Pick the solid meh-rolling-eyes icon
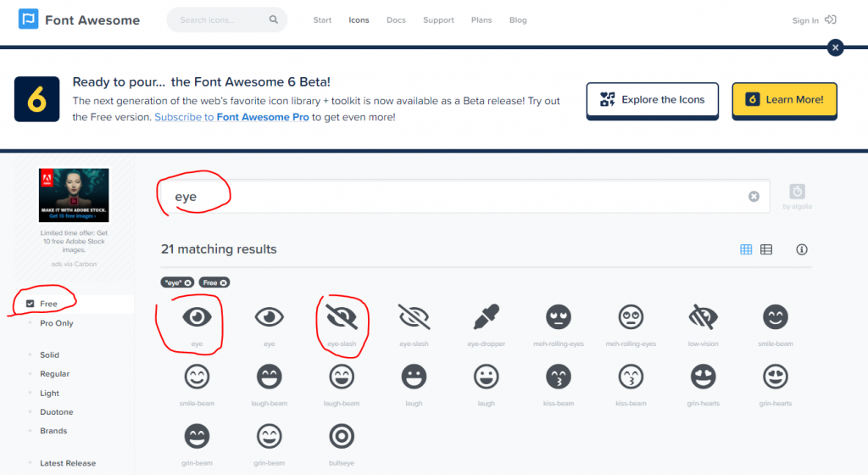This screenshot has width=868, height=475. pyautogui.click(x=559, y=317)
